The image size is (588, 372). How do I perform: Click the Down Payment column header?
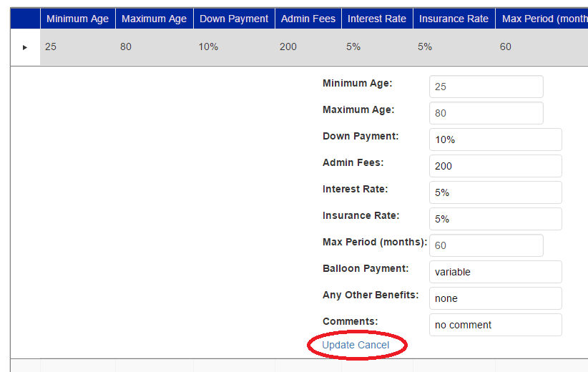click(x=234, y=19)
